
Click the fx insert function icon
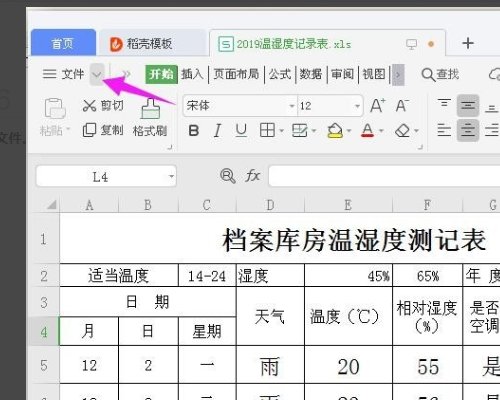tap(253, 176)
